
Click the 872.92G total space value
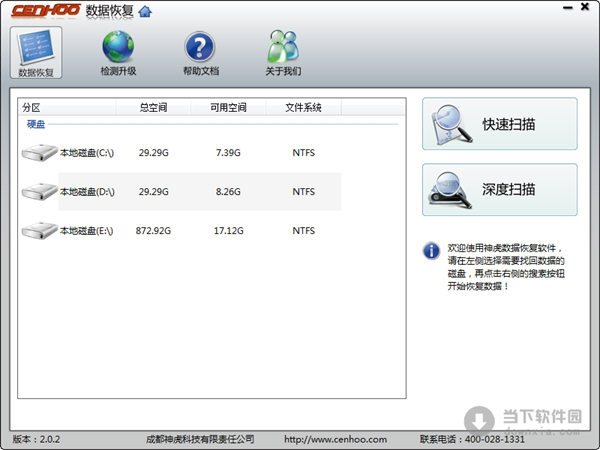click(153, 231)
